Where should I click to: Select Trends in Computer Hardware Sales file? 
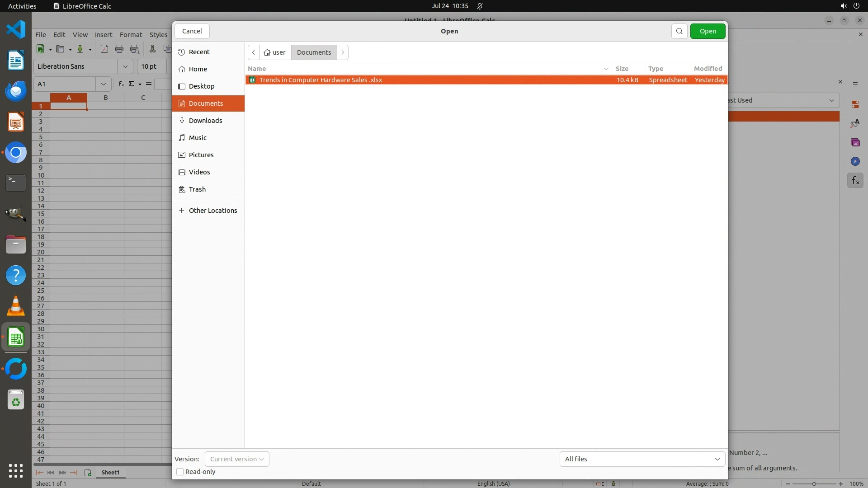[x=321, y=80]
